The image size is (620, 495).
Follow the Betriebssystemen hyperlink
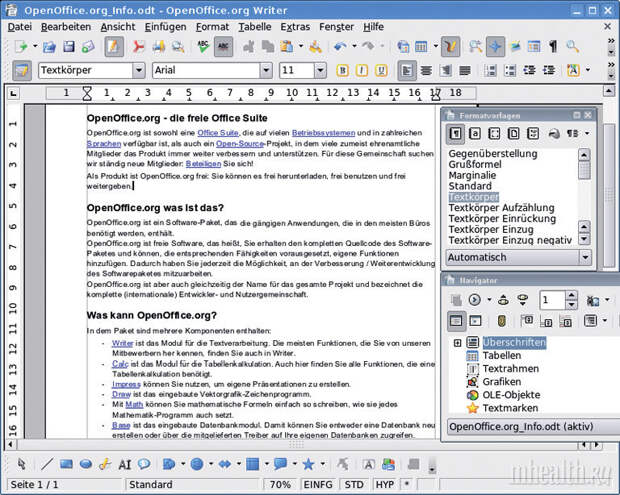323,133
